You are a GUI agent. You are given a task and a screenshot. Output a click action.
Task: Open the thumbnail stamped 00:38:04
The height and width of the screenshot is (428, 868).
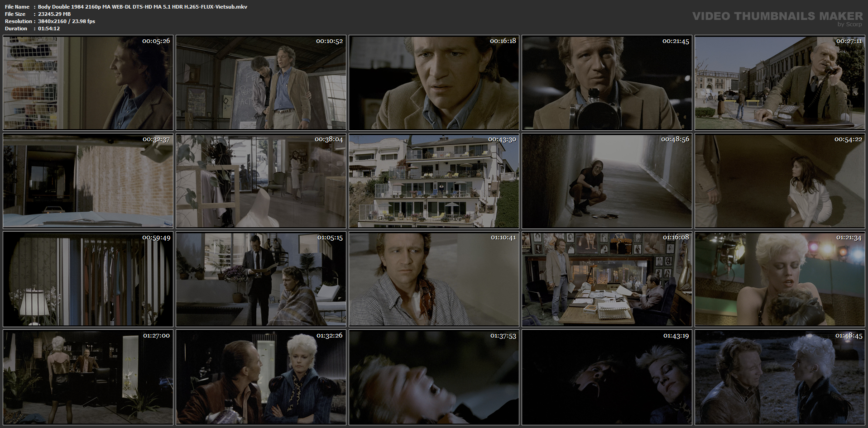(261, 181)
